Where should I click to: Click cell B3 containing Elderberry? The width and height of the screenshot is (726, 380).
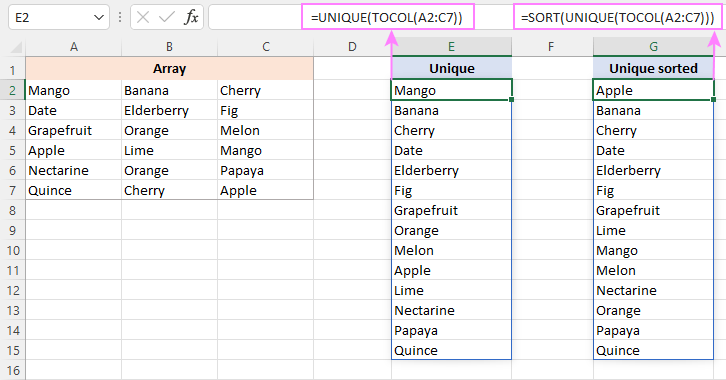(x=169, y=110)
